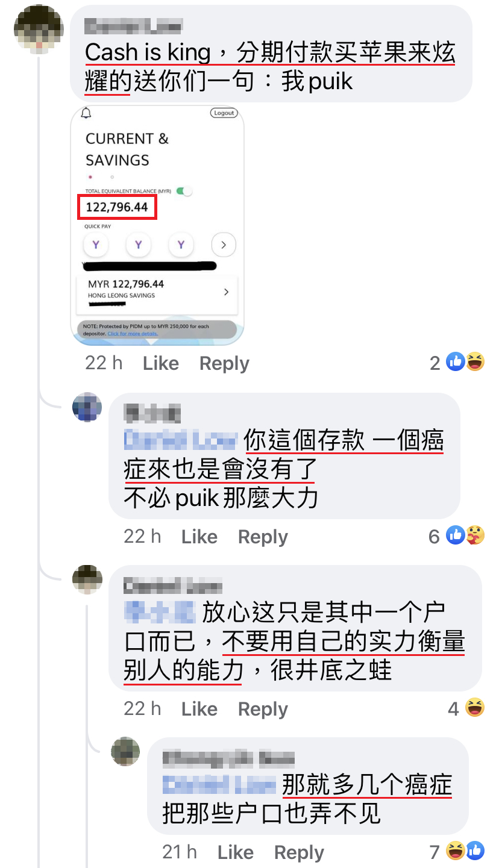Click the 'Click for more details' PIDM link
This screenshot has height=868, width=499.
point(133,333)
